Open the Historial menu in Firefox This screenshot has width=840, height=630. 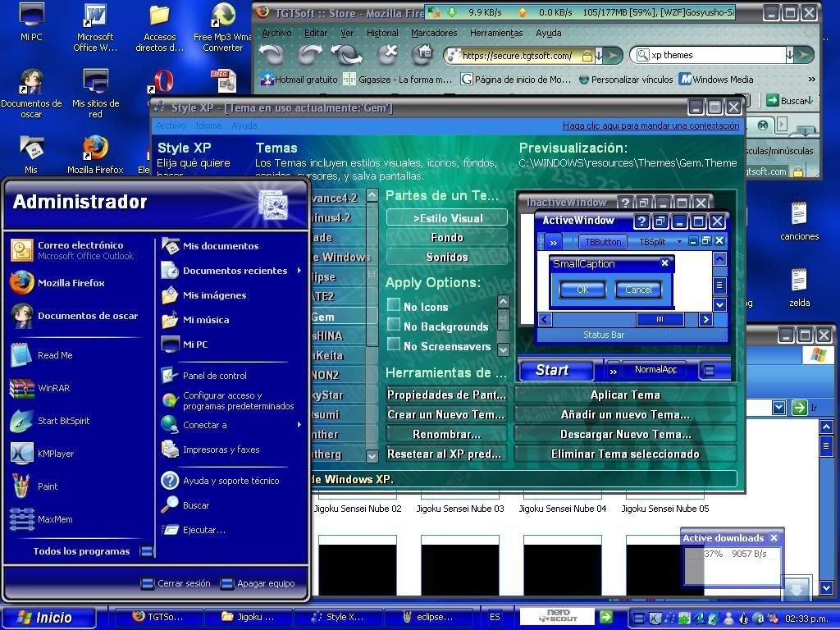[382, 33]
